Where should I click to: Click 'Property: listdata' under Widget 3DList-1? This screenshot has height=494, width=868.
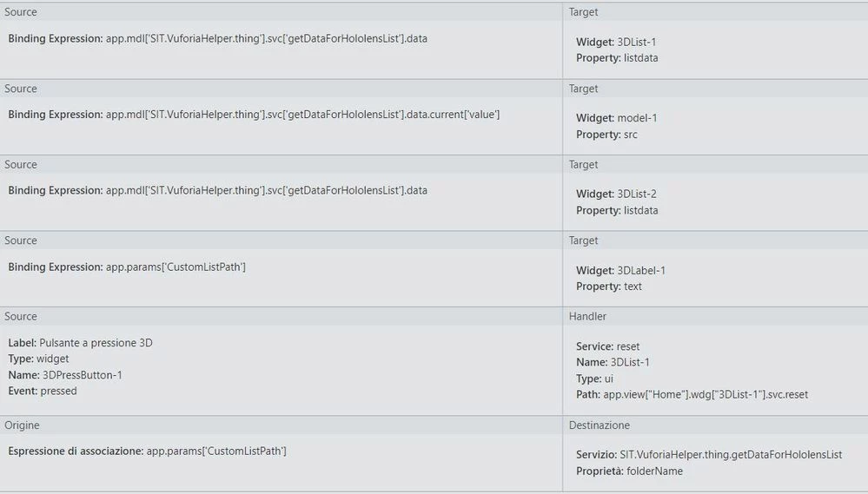click(x=617, y=58)
